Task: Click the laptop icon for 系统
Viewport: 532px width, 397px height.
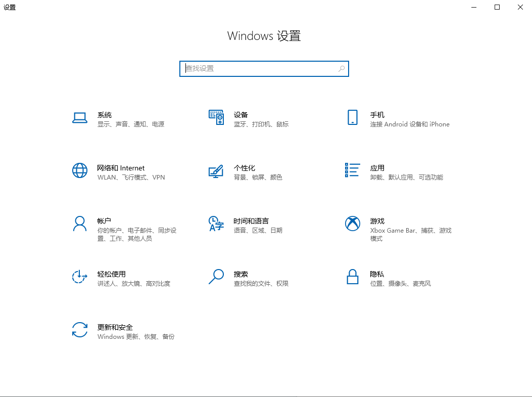Action: (x=80, y=118)
